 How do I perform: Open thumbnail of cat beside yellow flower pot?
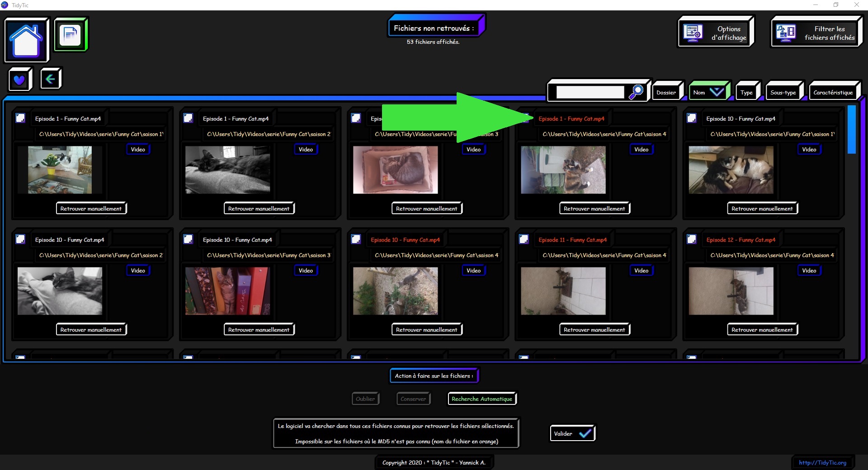(x=60, y=170)
